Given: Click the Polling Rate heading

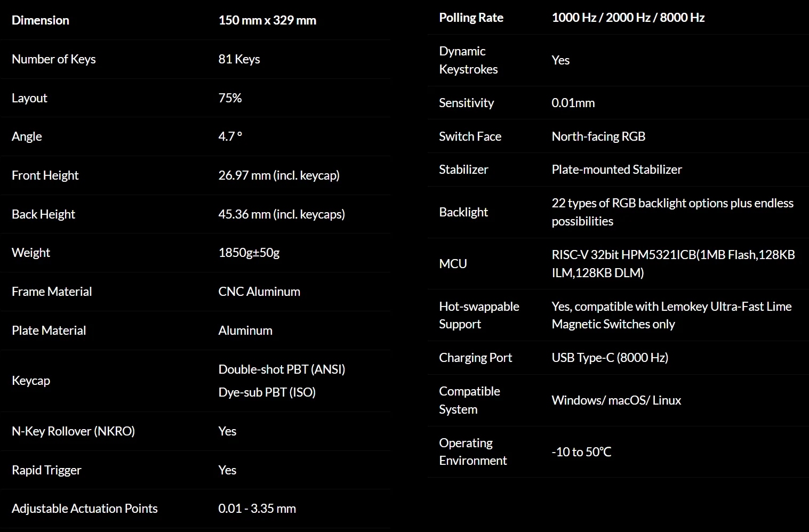Looking at the screenshot, I should (471, 18).
